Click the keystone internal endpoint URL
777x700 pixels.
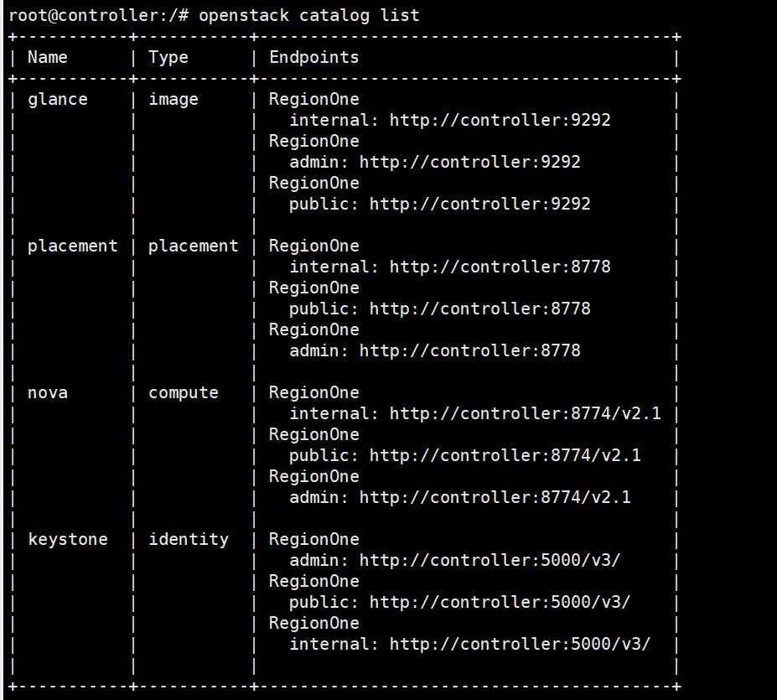(520, 644)
